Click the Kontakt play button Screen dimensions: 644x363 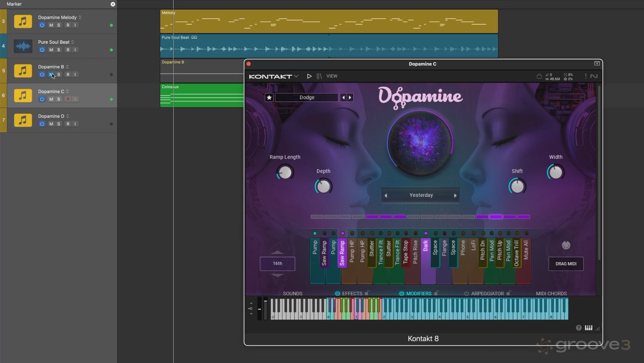click(x=309, y=76)
